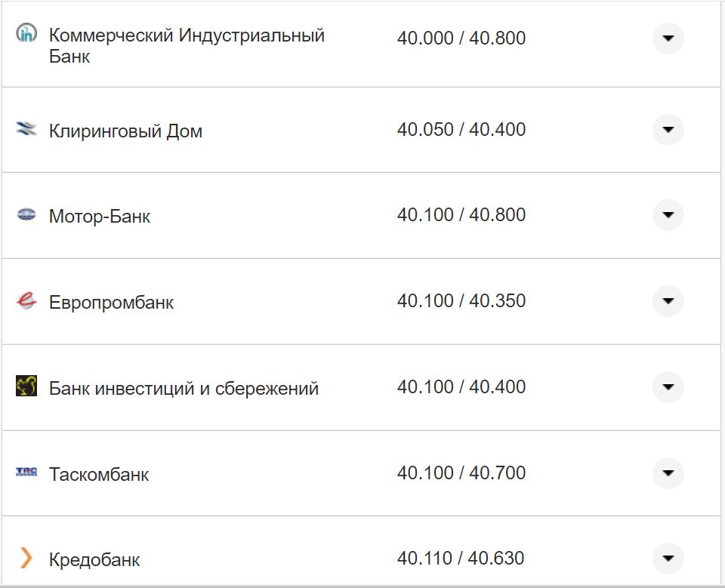
Task: Select the 40.050 / 40.400 rate text
Action: pyautogui.click(x=462, y=129)
